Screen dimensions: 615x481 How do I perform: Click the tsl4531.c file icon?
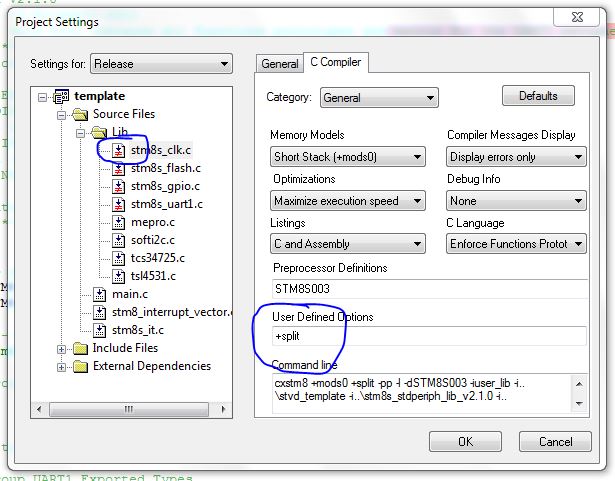(118, 276)
